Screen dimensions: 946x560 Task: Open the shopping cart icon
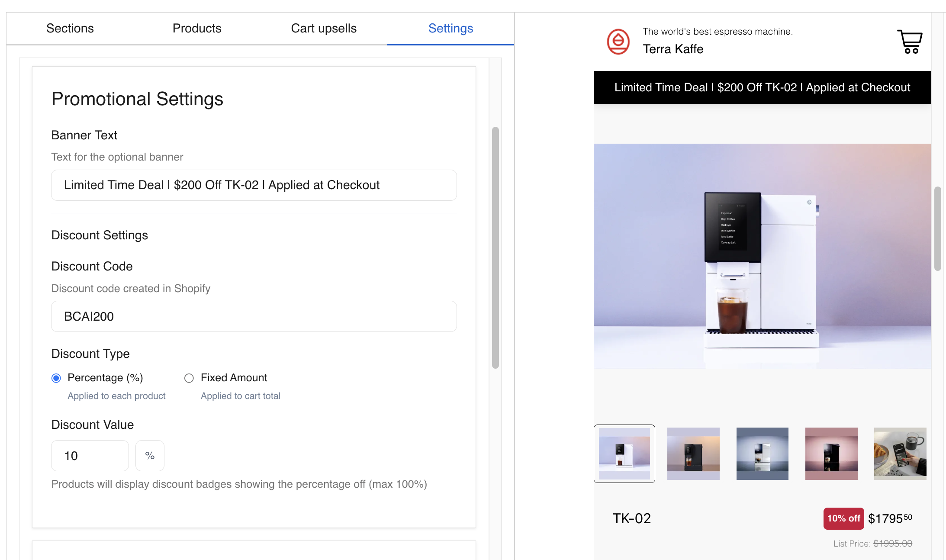[910, 42]
